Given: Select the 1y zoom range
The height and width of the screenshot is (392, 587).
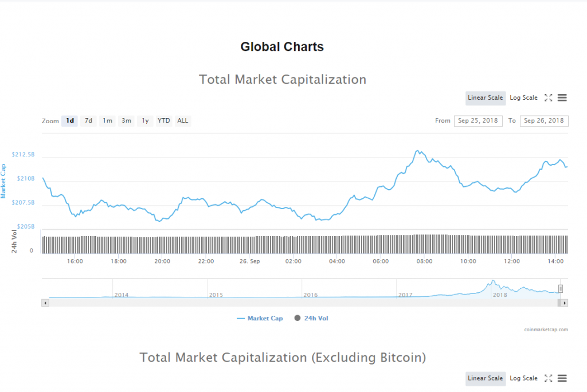Looking at the screenshot, I should click(x=145, y=121).
